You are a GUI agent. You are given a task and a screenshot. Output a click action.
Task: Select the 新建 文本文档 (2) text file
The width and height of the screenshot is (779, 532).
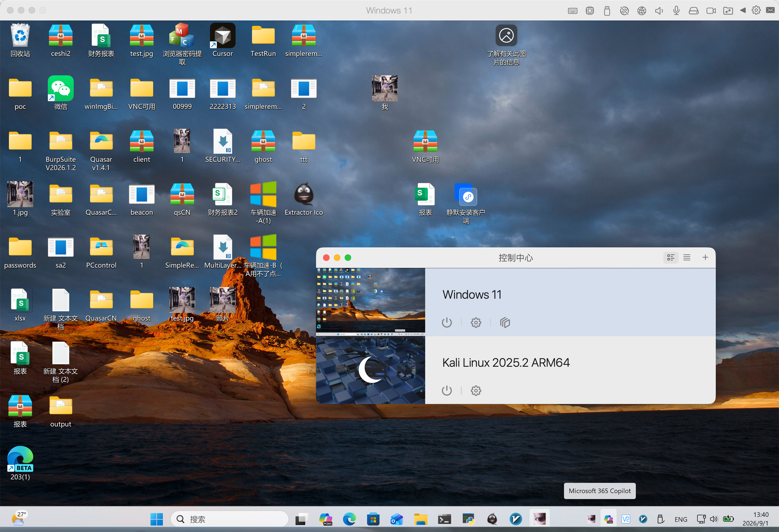point(61,362)
